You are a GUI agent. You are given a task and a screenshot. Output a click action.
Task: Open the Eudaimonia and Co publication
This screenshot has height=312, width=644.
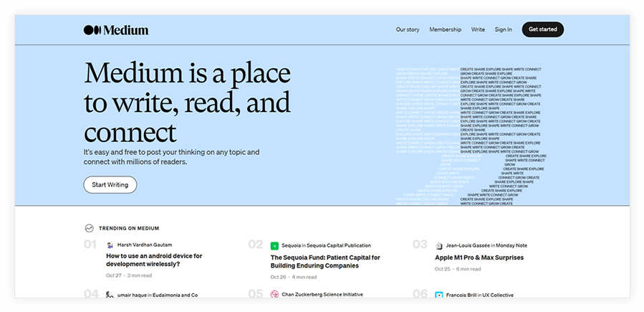(175, 296)
